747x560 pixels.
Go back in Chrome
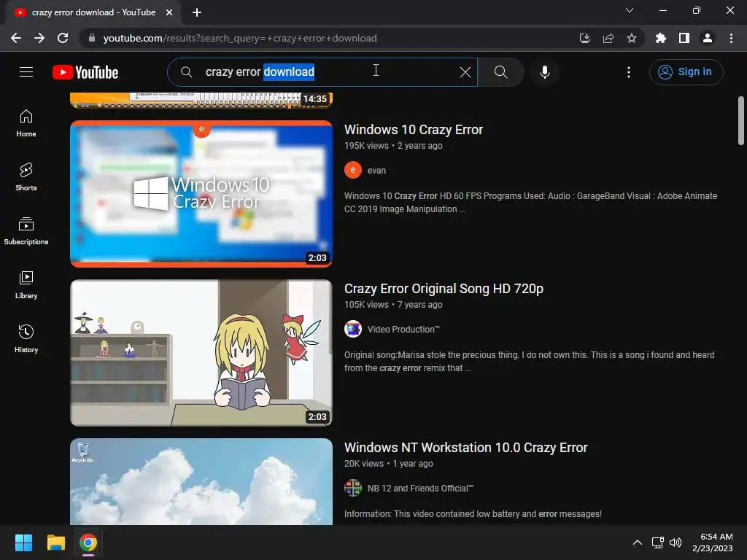coord(16,38)
